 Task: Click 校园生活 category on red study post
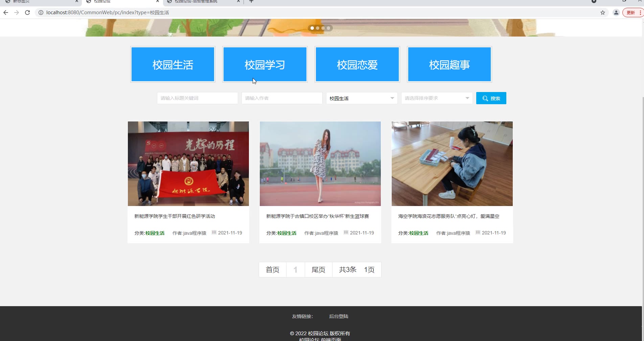click(155, 233)
